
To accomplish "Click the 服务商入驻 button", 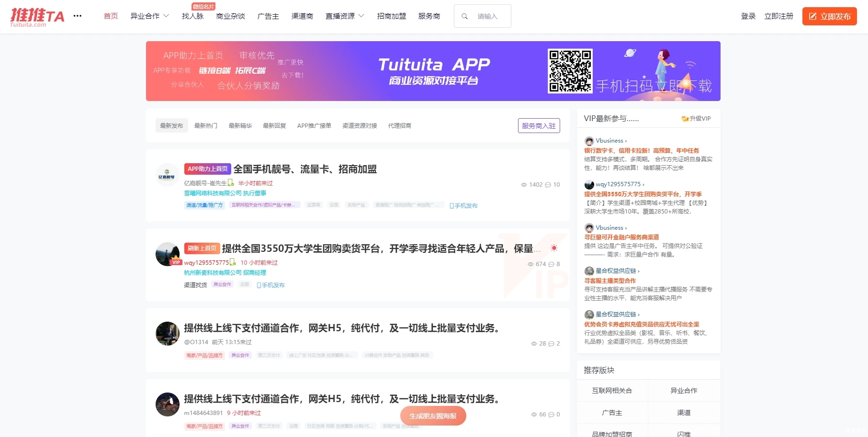I will coord(538,125).
